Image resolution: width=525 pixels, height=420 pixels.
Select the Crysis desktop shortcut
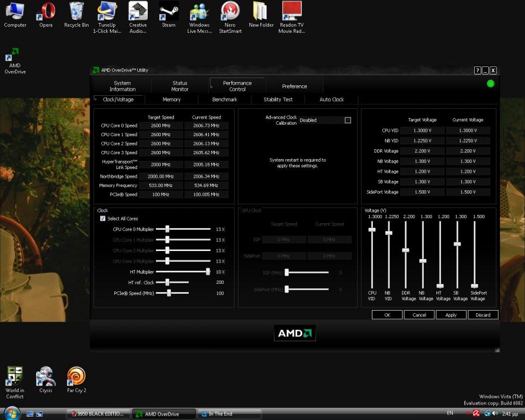[x=45, y=380]
